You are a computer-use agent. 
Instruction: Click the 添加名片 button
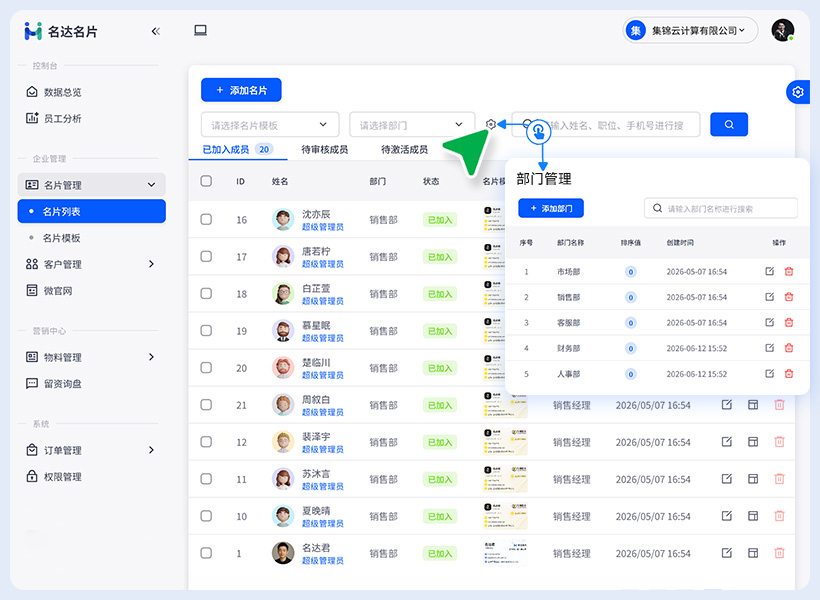pos(241,90)
